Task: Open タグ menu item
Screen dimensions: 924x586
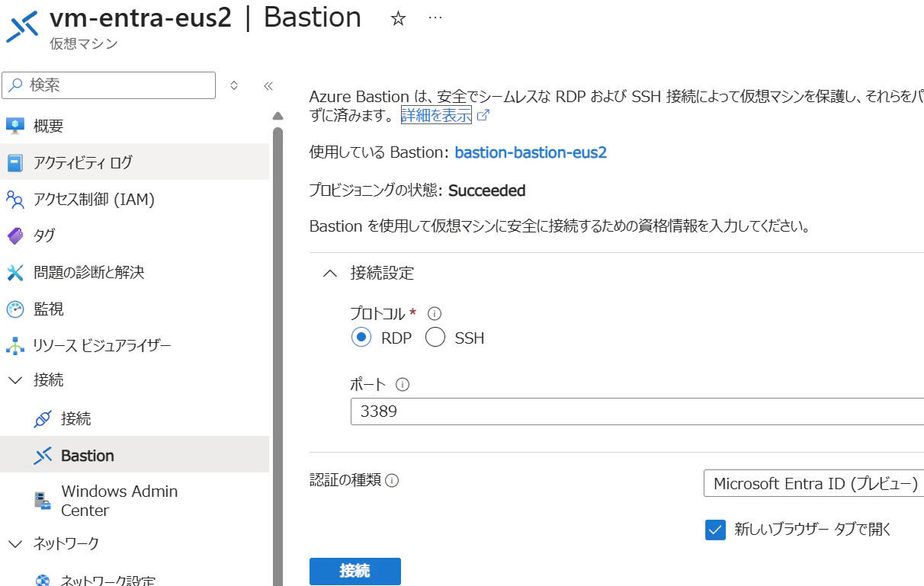Action: pyautogui.click(x=134, y=235)
